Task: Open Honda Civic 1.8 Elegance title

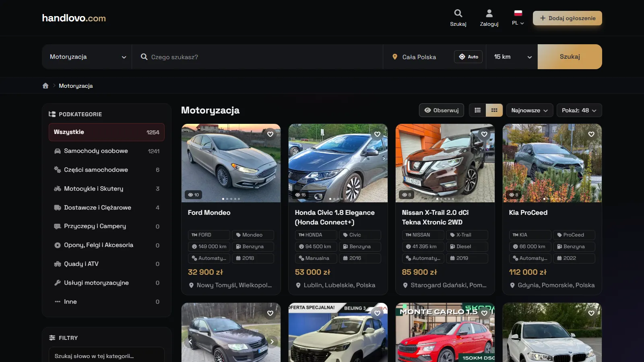Action: [335, 217]
